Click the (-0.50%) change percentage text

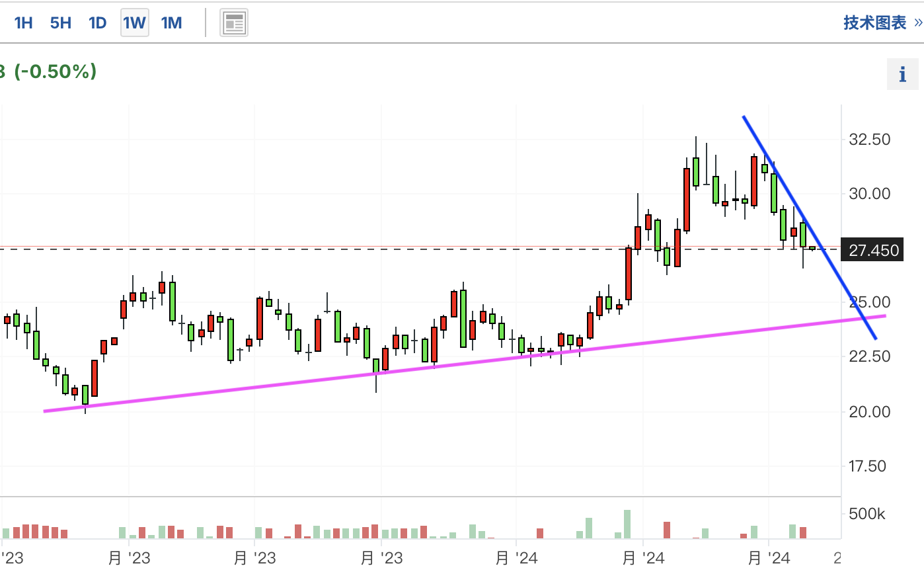pyautogui.click(x=56, y=71)
